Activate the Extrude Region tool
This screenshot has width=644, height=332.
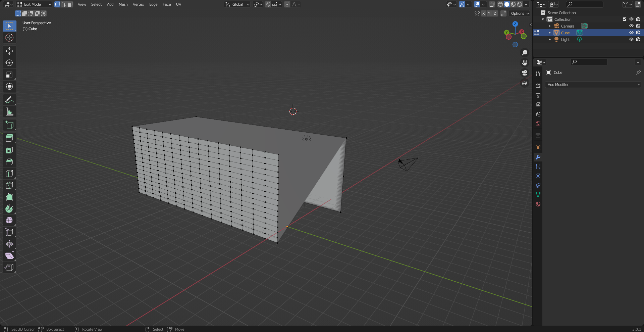click(9, 138)
